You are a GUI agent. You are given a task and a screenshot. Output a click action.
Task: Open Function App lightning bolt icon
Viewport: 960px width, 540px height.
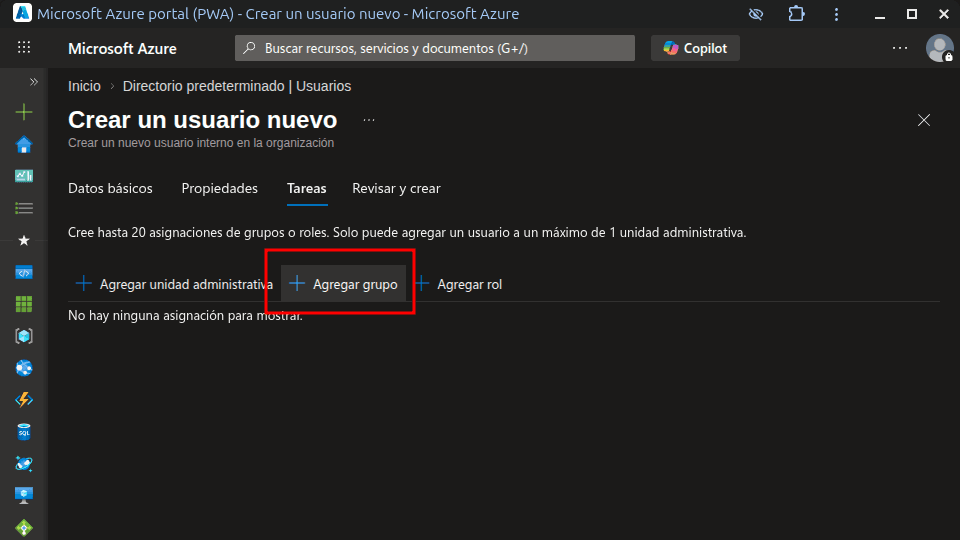(24, 400)
